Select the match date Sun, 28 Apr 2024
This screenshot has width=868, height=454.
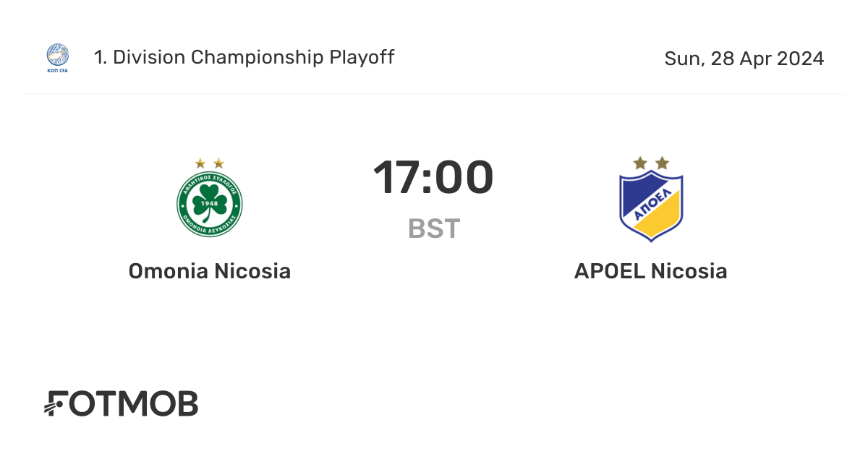[744, 59]
